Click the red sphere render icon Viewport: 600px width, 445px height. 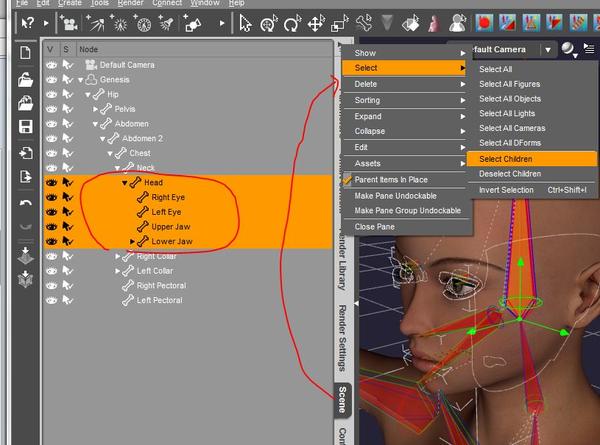coord(484,23)
